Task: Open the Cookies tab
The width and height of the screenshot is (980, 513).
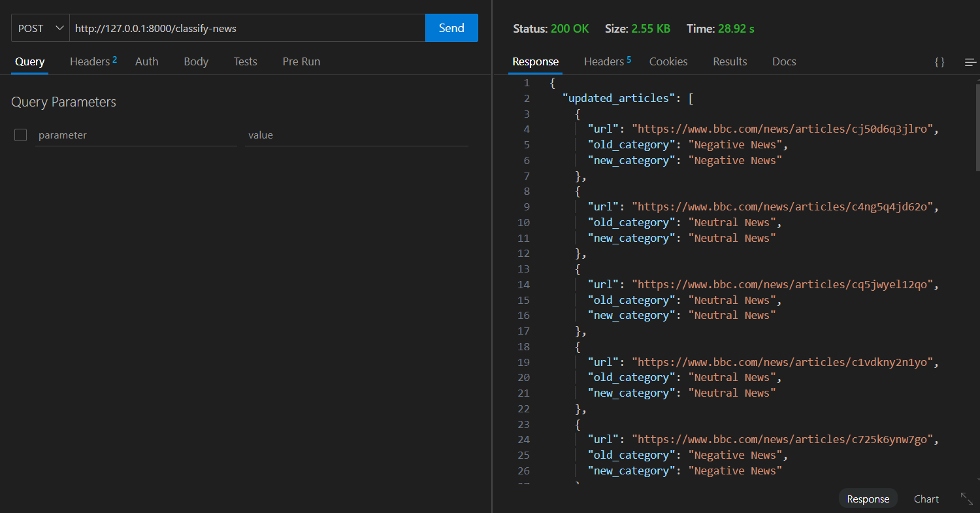Action: click(668, 61)
